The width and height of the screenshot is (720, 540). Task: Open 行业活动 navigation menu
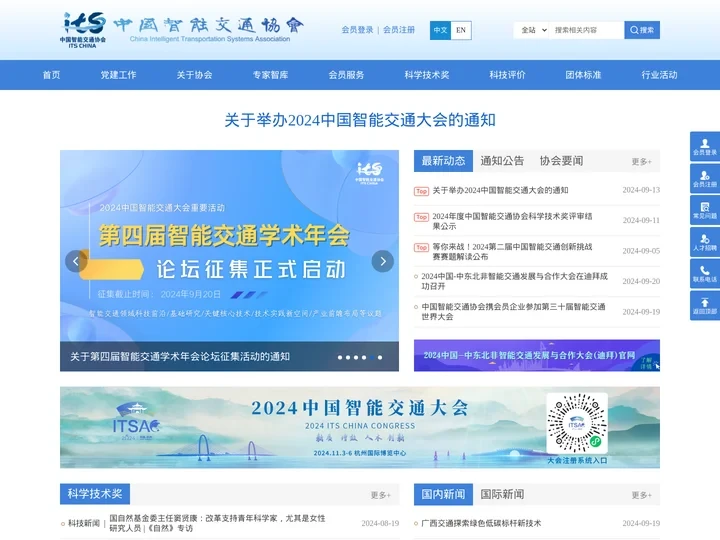tap(659, 75)
